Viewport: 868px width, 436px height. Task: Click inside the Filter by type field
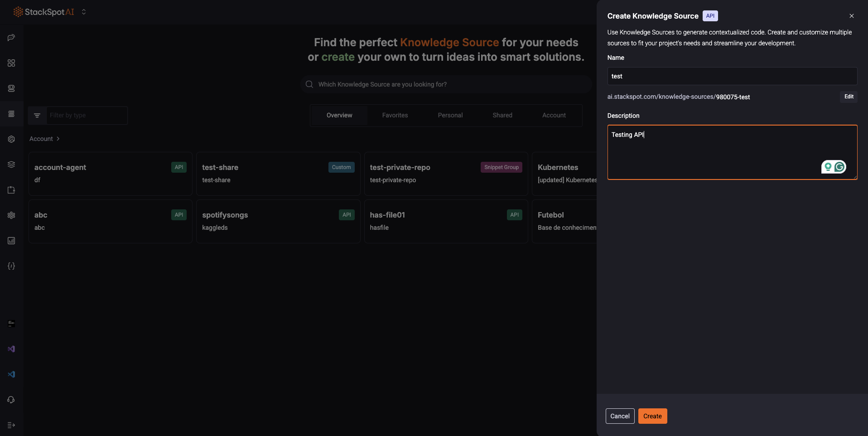click(86, 115)
